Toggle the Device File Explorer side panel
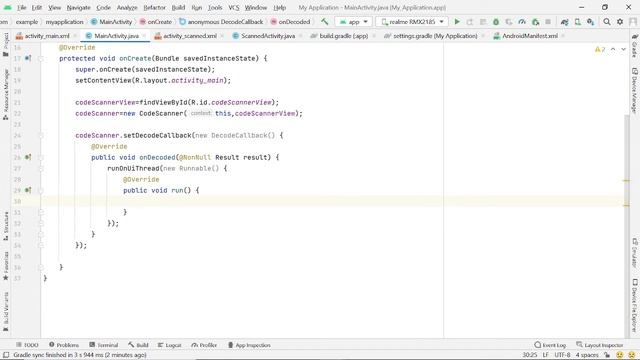The height and width of the screenshot is (360, 640). [x=635, y=306]
